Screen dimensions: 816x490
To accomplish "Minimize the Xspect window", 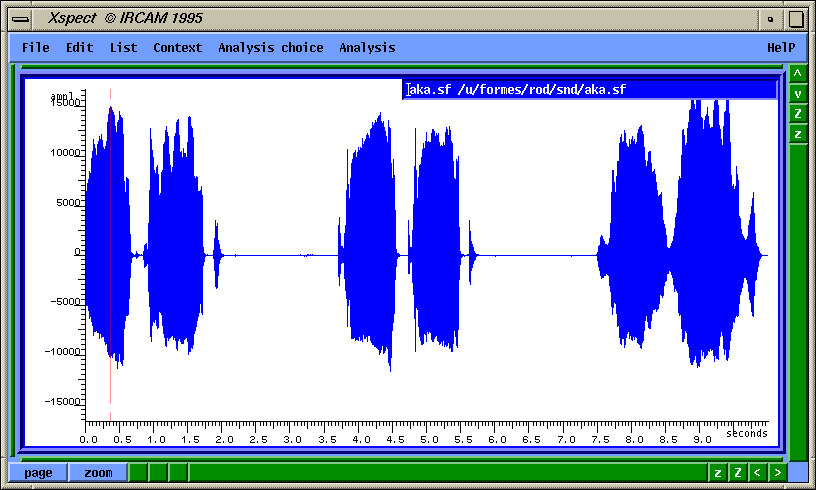I will (x=771, y=19).
